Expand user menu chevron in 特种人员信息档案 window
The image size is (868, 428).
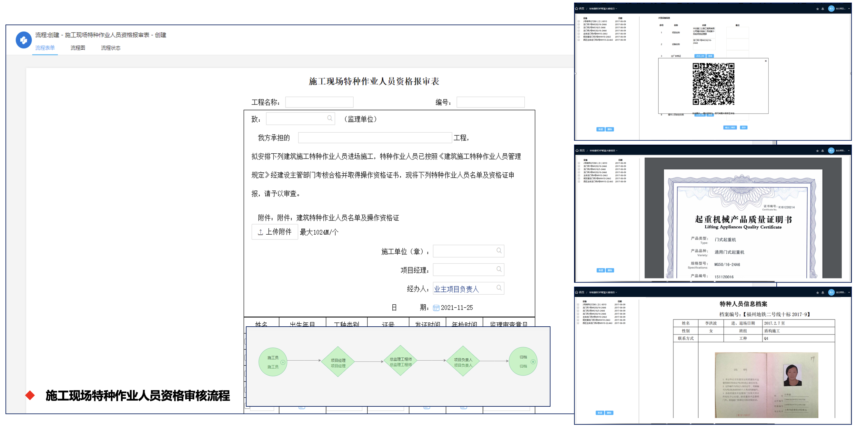pyautogui.click(x=849, y=292)
